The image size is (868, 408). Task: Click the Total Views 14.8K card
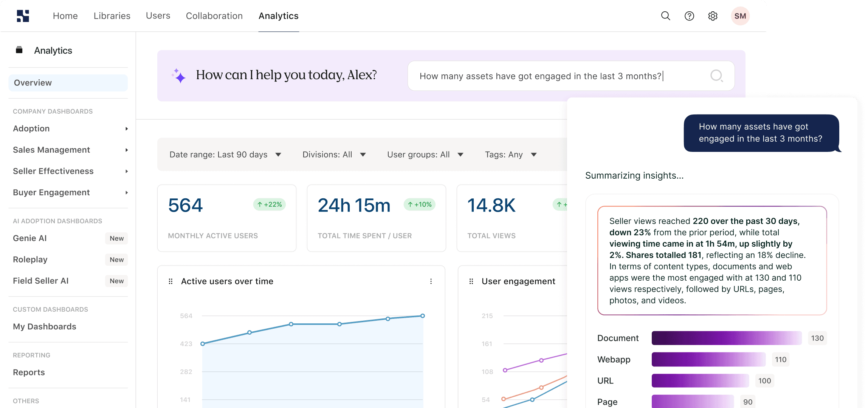pyautogui.click(x=512, y=218)
